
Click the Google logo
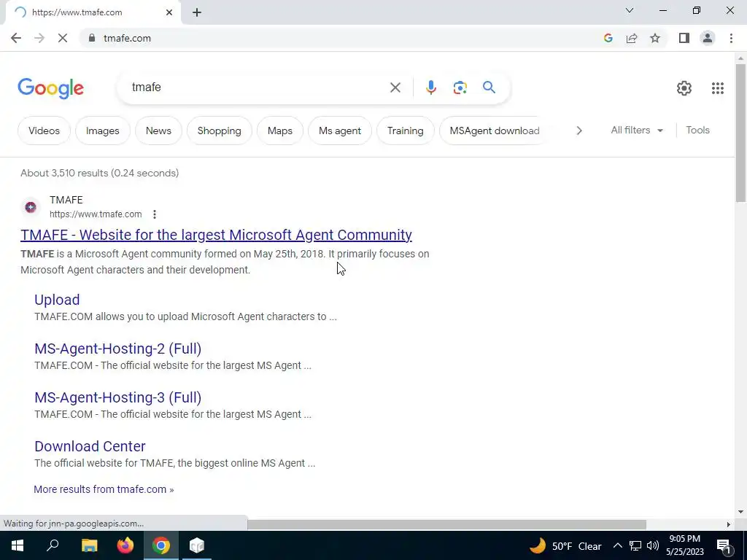50,88
